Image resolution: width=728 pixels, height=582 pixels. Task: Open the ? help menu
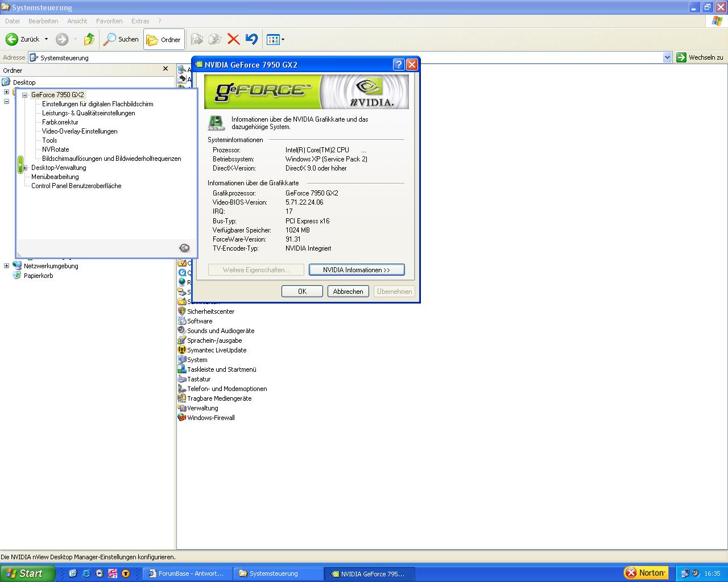(x=160, y=21)
